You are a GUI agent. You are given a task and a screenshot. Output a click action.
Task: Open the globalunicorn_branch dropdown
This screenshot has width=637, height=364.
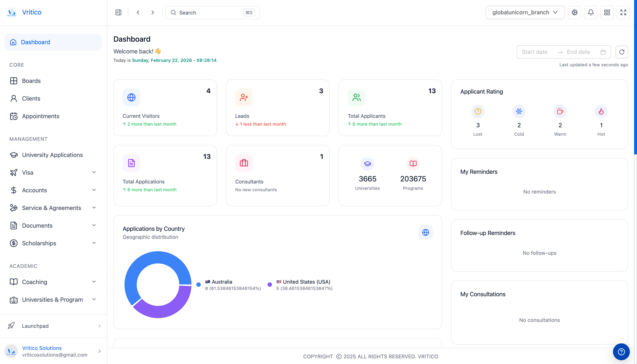(x=525, y=12)
